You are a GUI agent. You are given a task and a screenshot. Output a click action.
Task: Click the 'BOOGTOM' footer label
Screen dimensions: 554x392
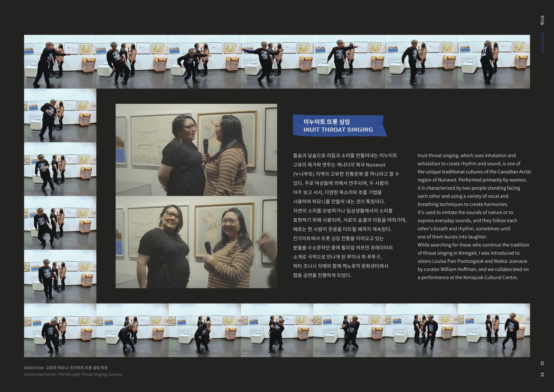coord(34,368)
